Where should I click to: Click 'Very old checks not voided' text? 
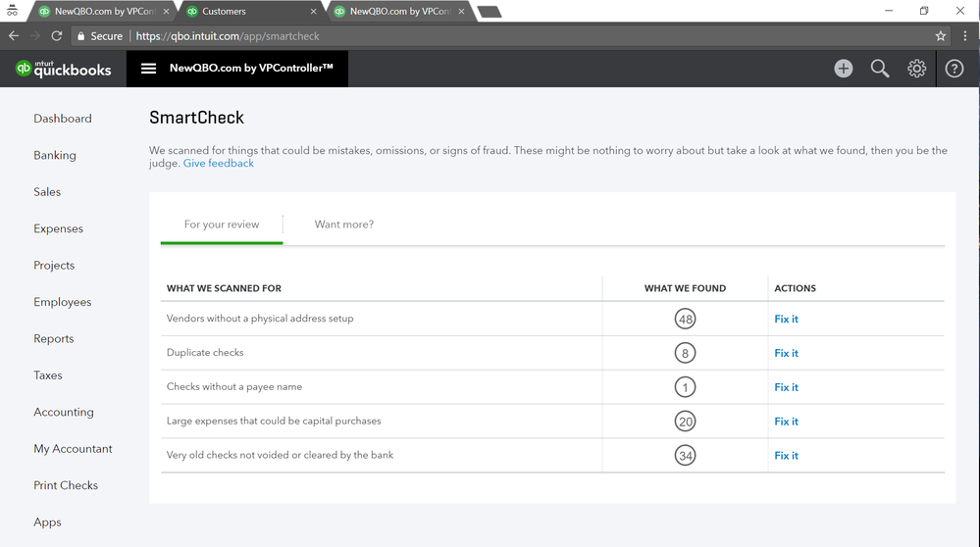click(280, 455)
